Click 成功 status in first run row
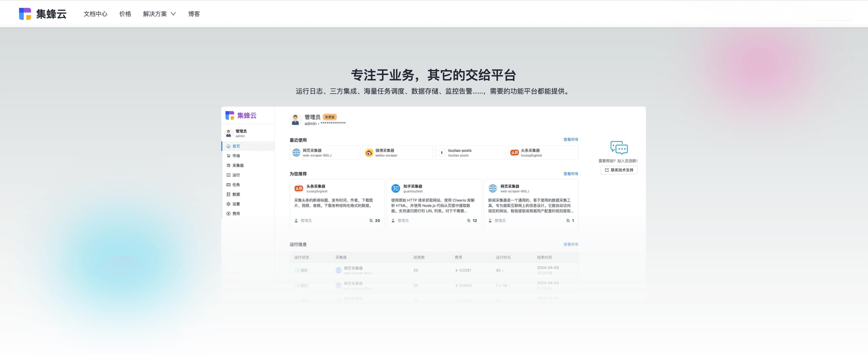The image size is (868, 355). pyautogui.click(x=302, y=270)
